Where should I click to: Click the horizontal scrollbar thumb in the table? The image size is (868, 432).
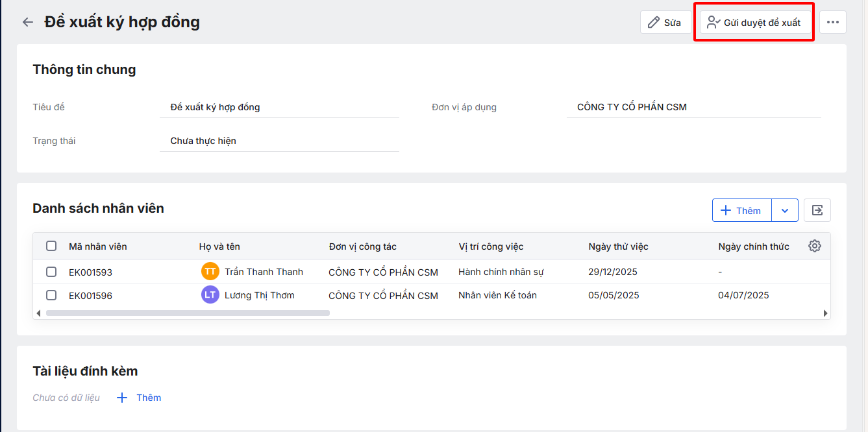(x=188, y=313)
